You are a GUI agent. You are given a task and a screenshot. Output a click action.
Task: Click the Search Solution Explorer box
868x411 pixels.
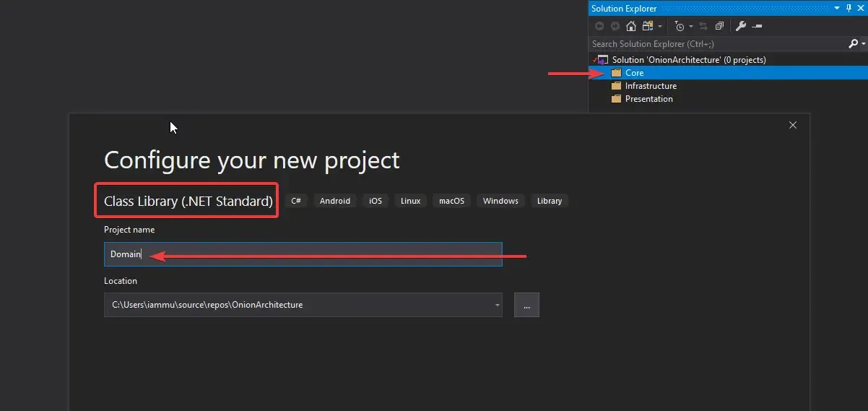718,44
